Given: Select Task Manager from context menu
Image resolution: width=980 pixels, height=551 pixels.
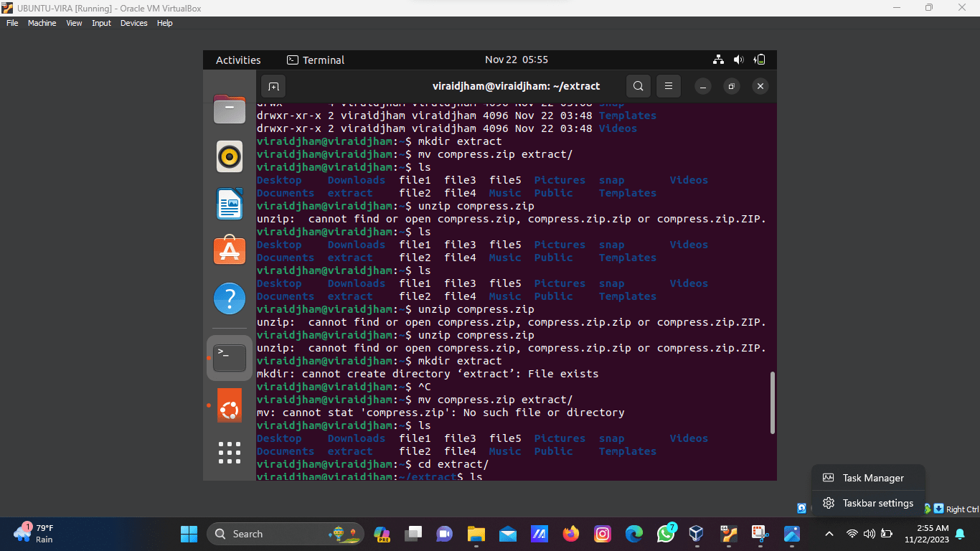Looking at the screenshot, I should (x=868, y=478).
